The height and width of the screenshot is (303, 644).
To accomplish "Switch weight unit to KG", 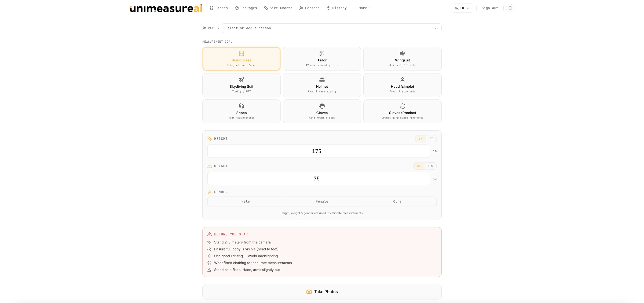I will click(419, 166).
